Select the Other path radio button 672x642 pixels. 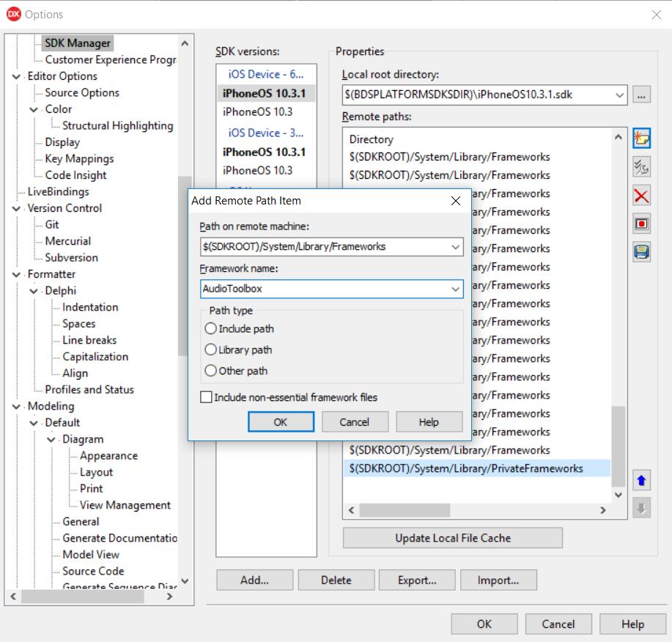(x=210, y=371)
